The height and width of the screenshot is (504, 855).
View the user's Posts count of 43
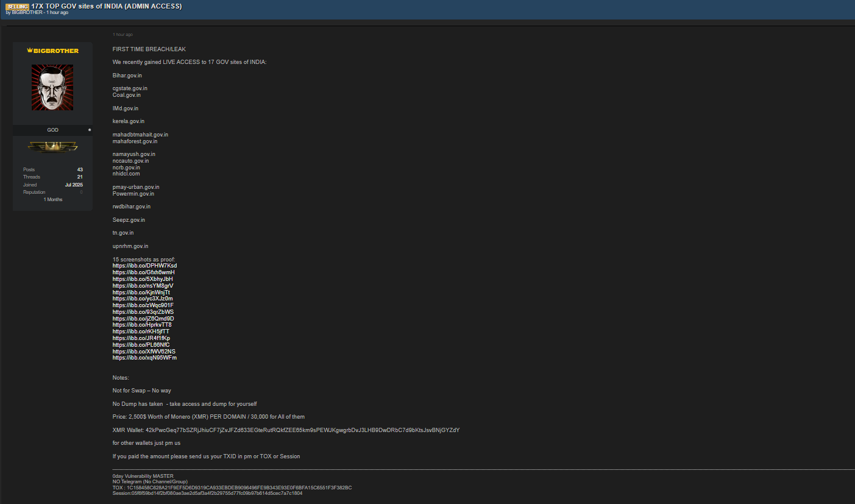pos(80,169)
